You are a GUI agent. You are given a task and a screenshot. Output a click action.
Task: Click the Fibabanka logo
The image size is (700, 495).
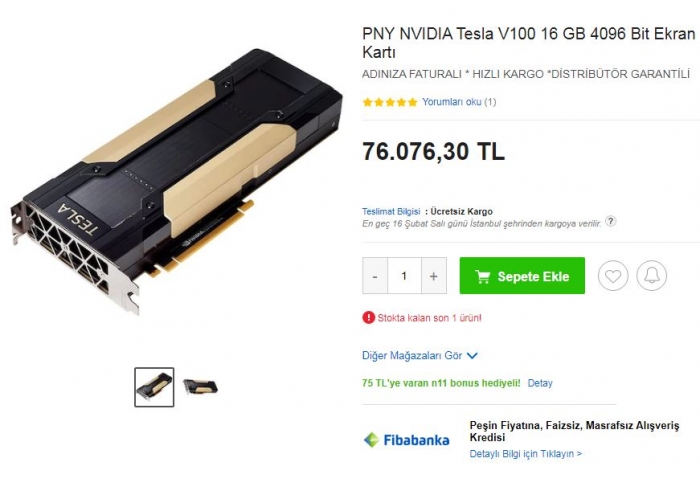click(x=407, y=440)
